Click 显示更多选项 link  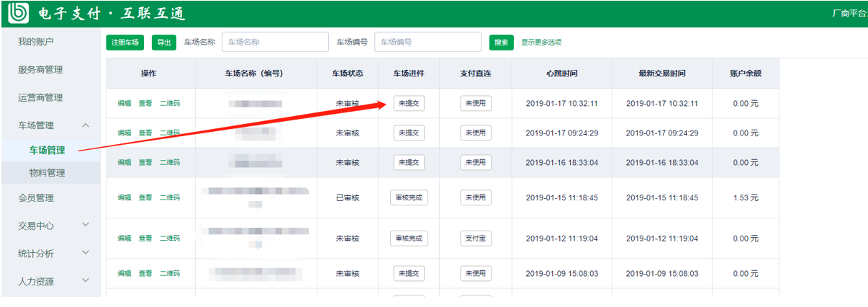(x=541, y=43)
